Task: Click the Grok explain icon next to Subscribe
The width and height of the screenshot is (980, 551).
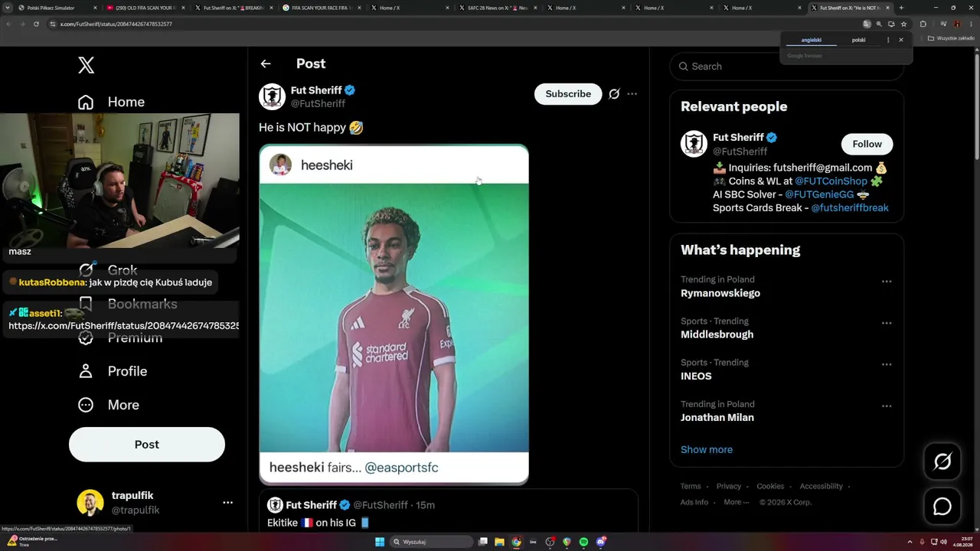Action: 614,93
